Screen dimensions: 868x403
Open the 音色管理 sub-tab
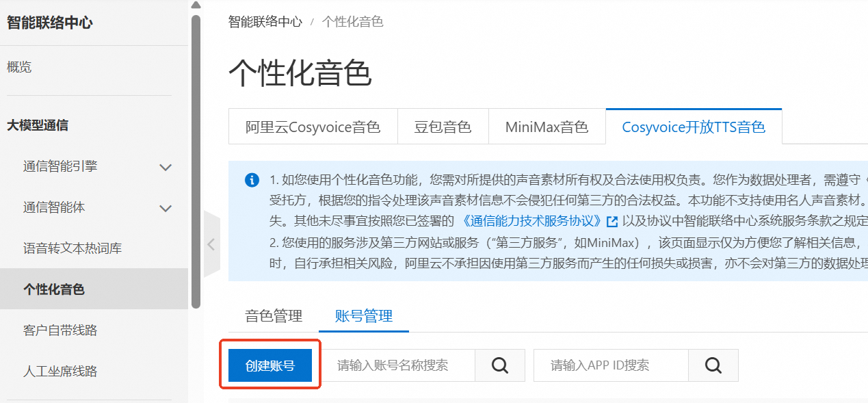point(274,316)
